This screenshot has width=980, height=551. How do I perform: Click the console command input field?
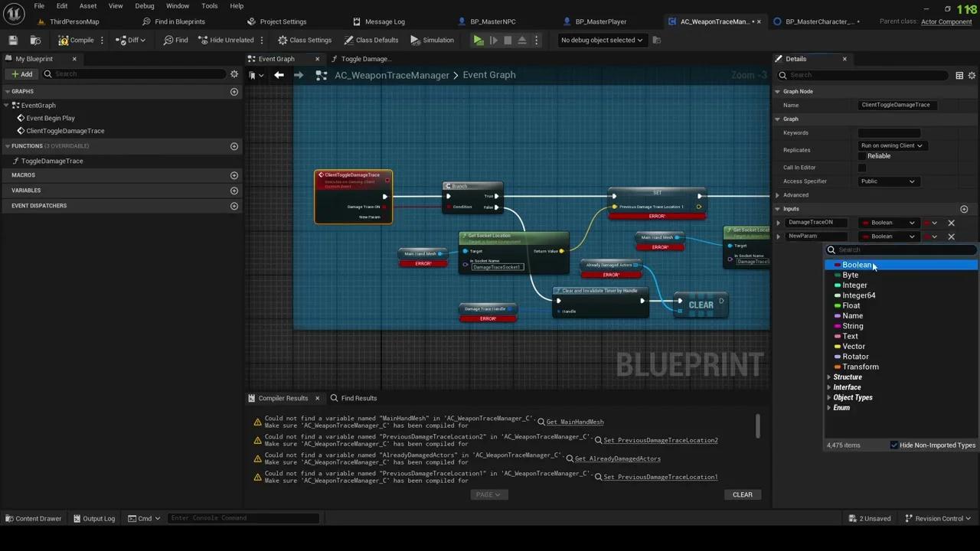pos(243,518)
